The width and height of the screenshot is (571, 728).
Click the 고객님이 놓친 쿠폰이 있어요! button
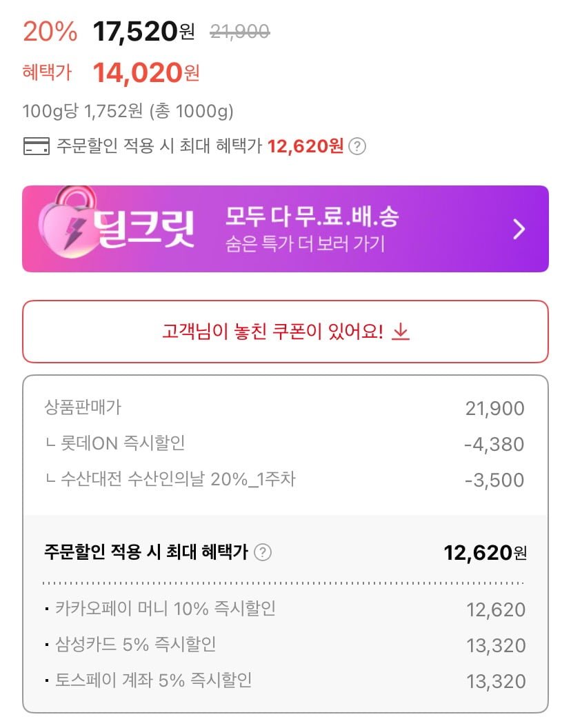[x=285, y=332]
